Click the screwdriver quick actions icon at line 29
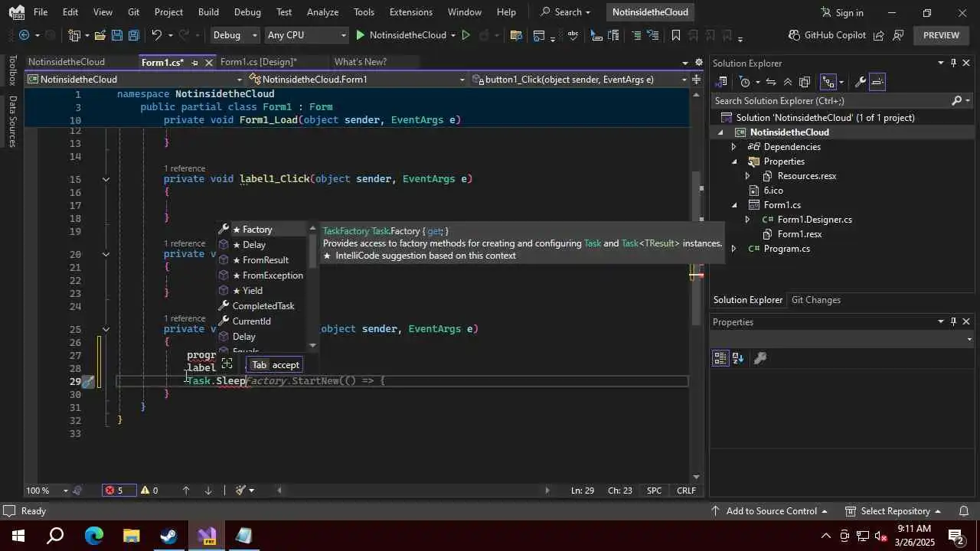Image resolution: width=980 pixels, height=551 pixels. coord(89,381)
